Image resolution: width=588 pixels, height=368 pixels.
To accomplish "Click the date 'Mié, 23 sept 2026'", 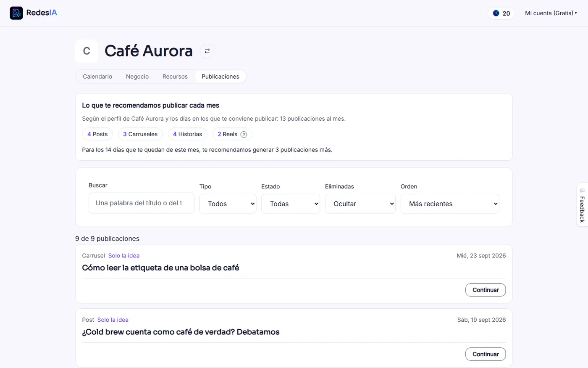I will click(481, 256).
